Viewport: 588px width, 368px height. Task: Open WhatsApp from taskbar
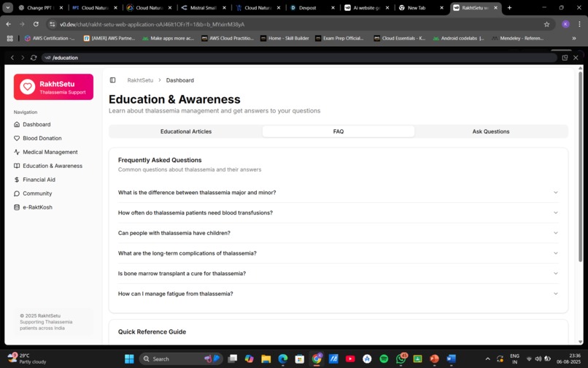pyautogui.click(x=401, y=359)
